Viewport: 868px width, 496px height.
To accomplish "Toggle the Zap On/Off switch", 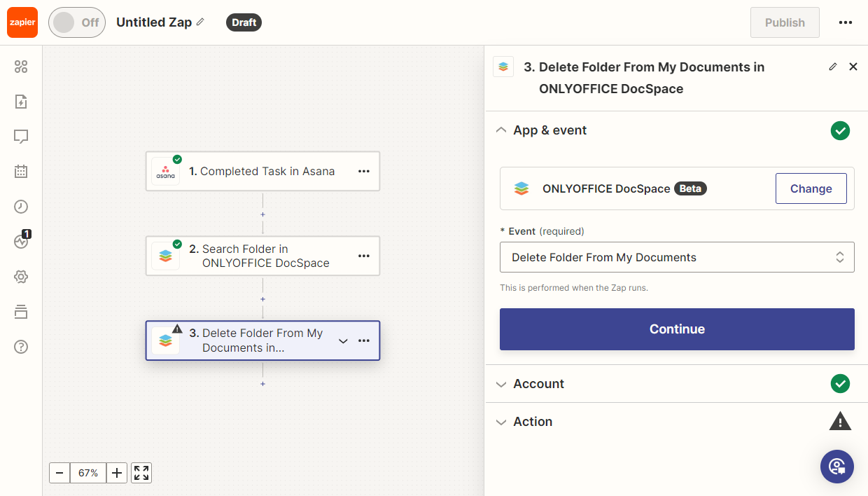I will [76, 22].
